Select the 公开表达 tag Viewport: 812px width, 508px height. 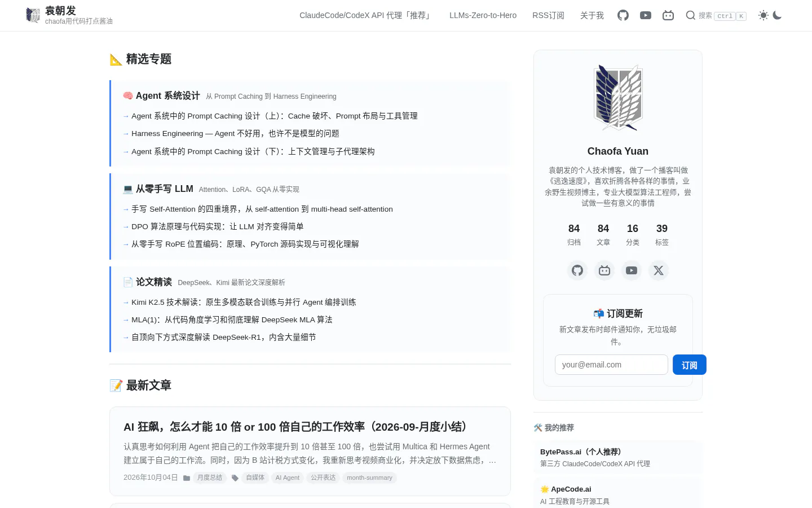click(x=323, y=478)
